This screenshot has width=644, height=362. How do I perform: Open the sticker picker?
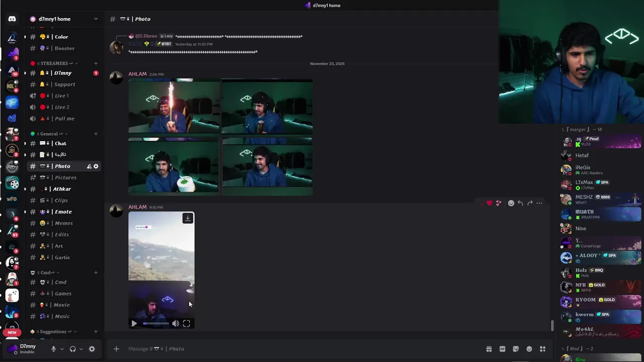click(516, 349)
